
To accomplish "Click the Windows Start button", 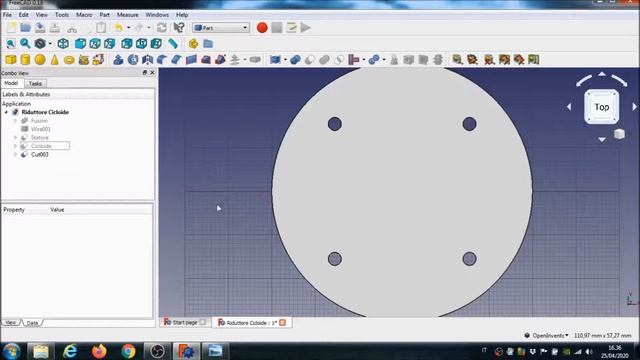I will [11, 351].
